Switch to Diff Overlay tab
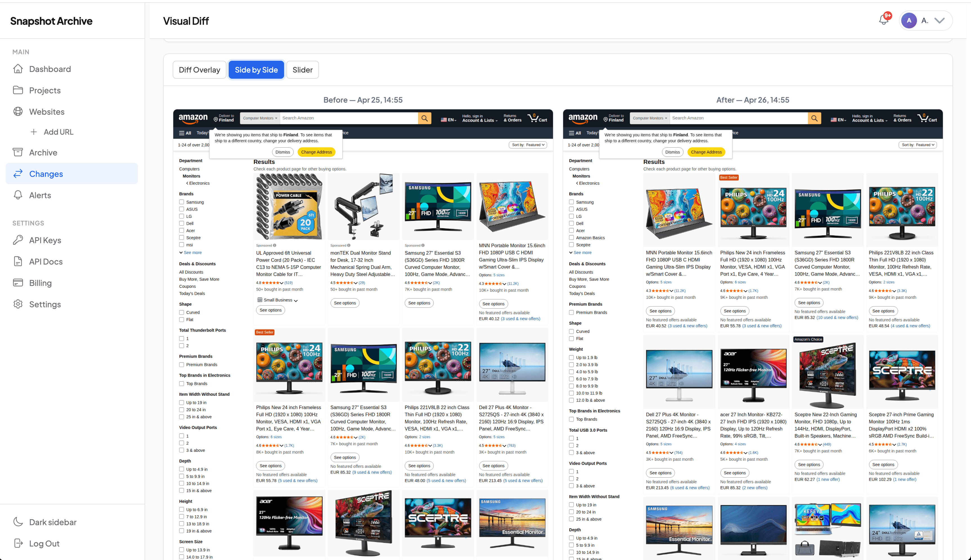 point(199,70)
